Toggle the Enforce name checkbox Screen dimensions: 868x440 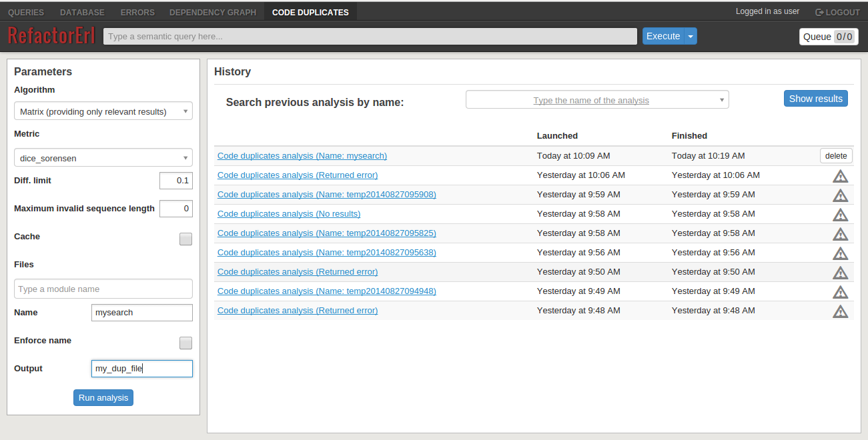(185, 343)
